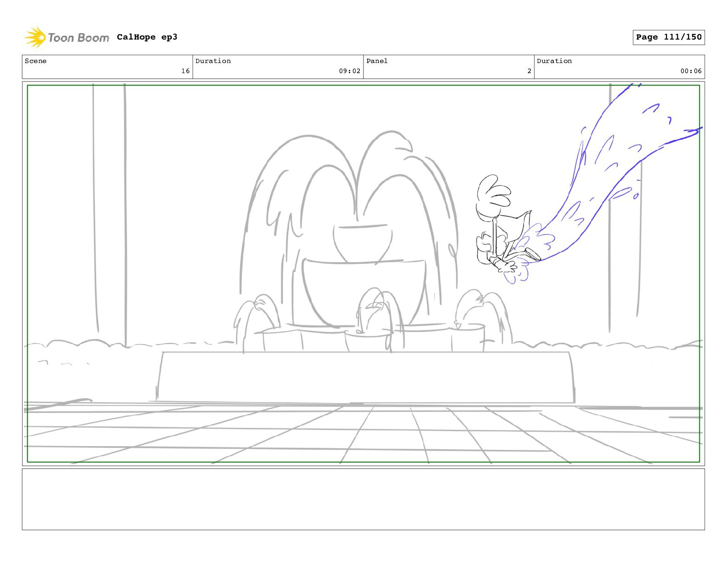
Task: Select the scene number '16'
Action: pos(185,71)
